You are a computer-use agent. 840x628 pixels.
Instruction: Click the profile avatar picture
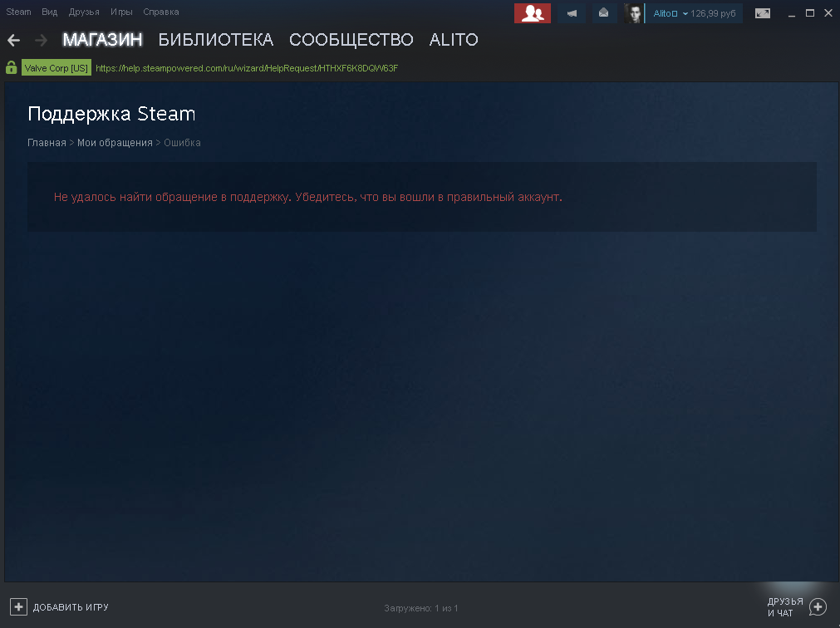click(x=634, y=12)
